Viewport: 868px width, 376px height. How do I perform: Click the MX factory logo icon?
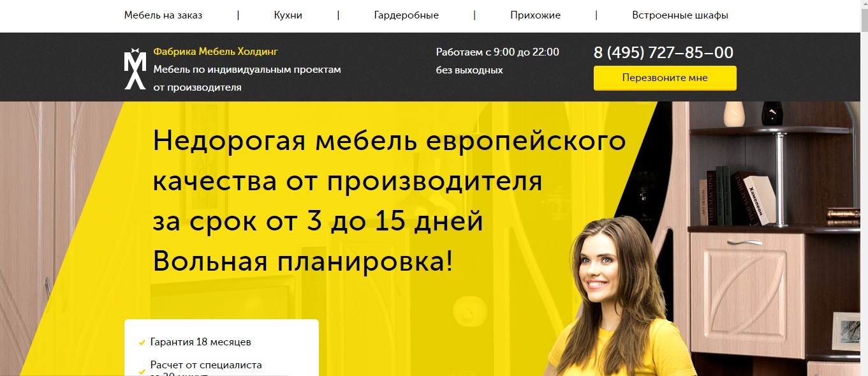(x=135, y=69)
